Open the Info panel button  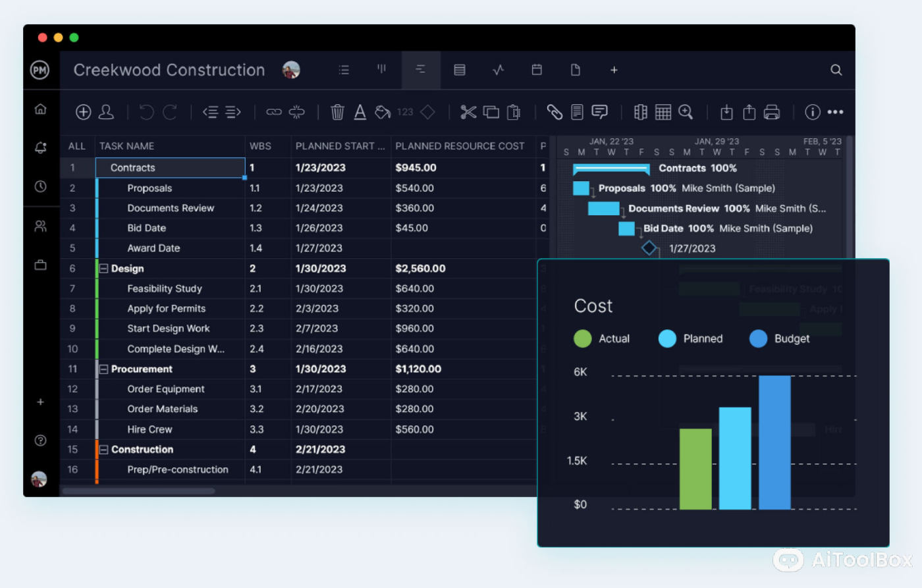coord(812,112)
